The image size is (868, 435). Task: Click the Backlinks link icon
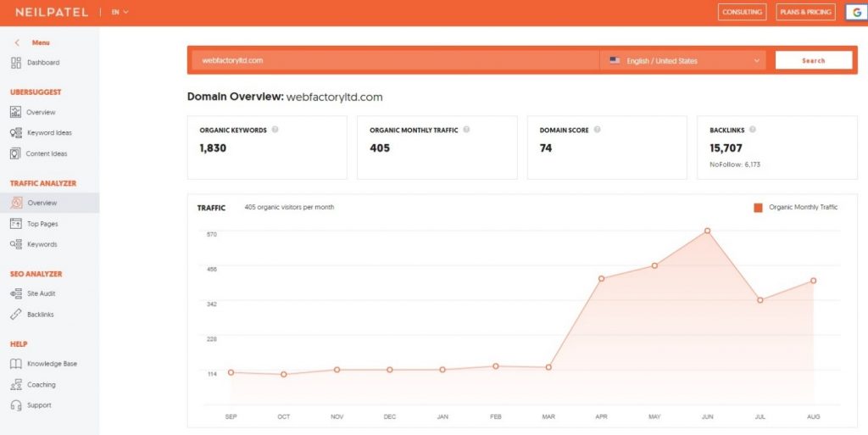[x=16, y=315]
